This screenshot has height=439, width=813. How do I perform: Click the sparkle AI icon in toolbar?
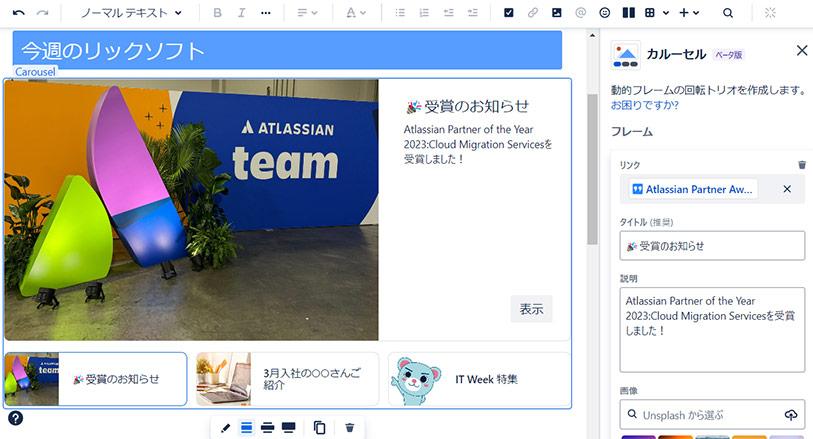(x=770, y=13)
